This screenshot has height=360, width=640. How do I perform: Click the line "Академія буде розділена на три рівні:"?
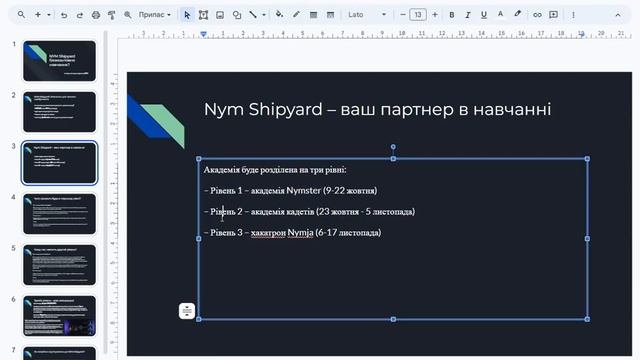[275, 170]
